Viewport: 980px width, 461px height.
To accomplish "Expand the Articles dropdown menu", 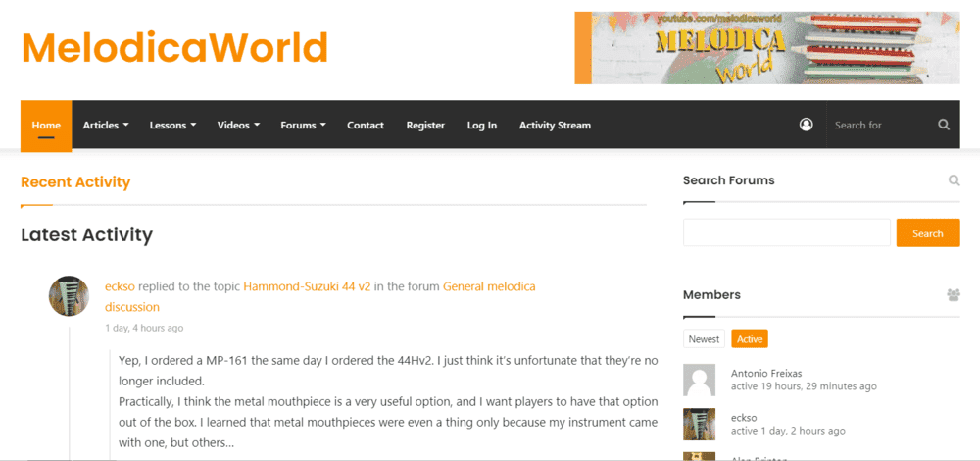I will click(x=106, y=126).
